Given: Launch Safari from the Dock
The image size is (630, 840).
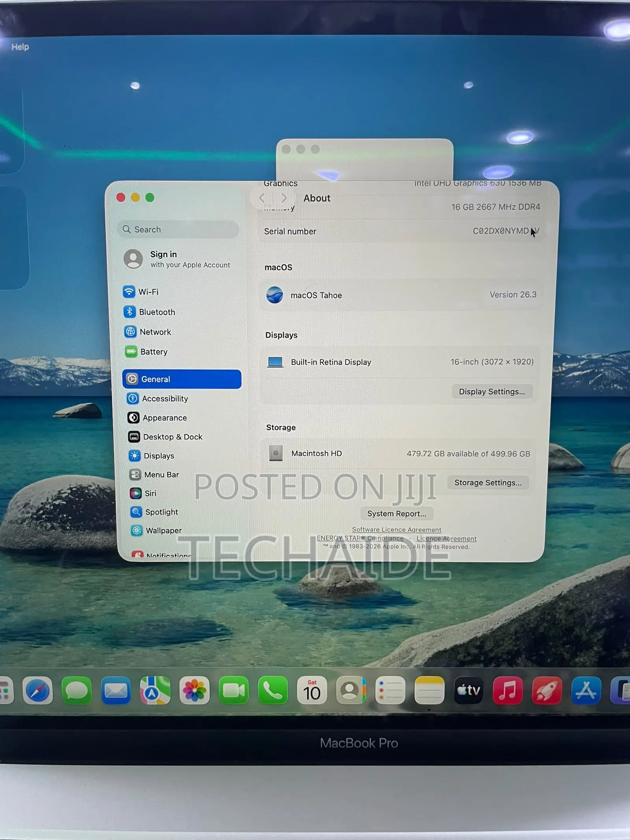Looking at the screenshot, I should click(x=38, y=691).
